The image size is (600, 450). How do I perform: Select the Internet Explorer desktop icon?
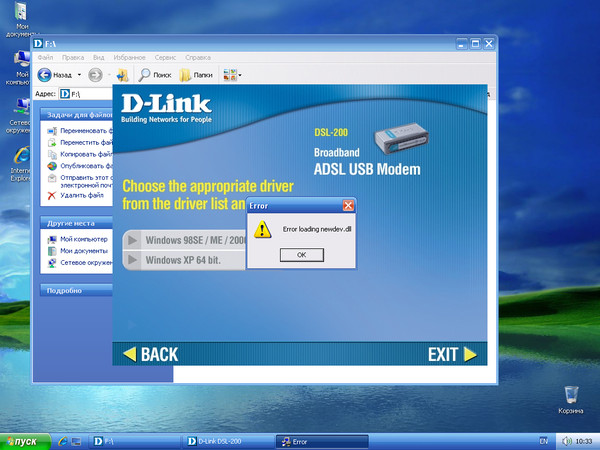pyautogui.click(x=21, y=164)
